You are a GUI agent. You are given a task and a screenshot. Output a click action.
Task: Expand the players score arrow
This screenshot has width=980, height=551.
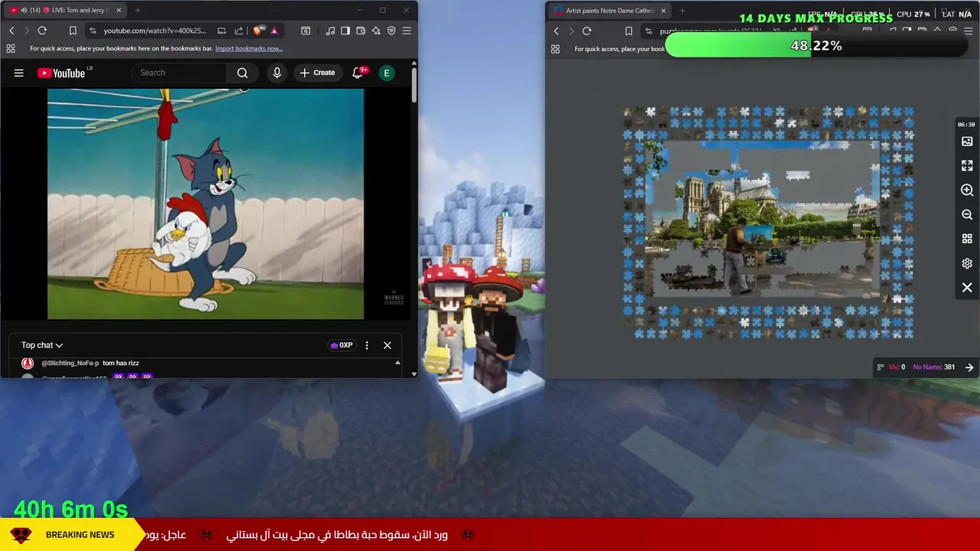pos(969,367)
